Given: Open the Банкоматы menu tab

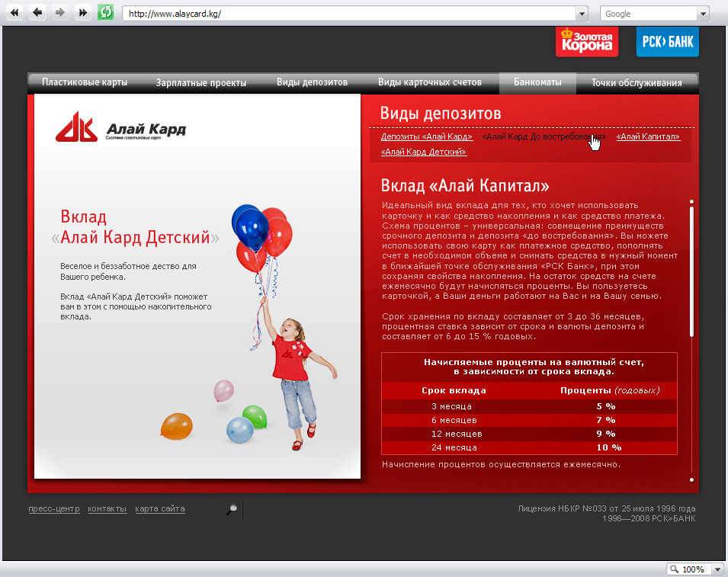Looking at the screenshot, I should pyautogui.click(x=537, y=82).
